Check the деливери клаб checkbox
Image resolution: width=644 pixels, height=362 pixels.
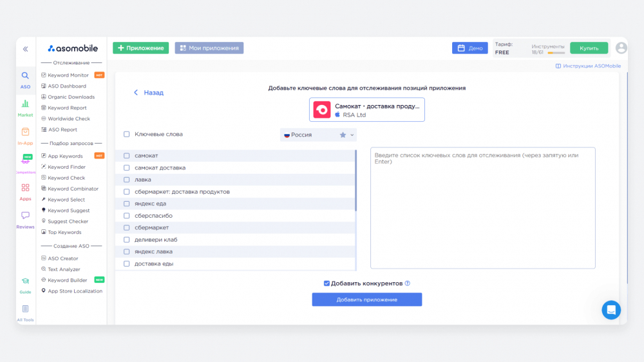click(x=126, y=240)
